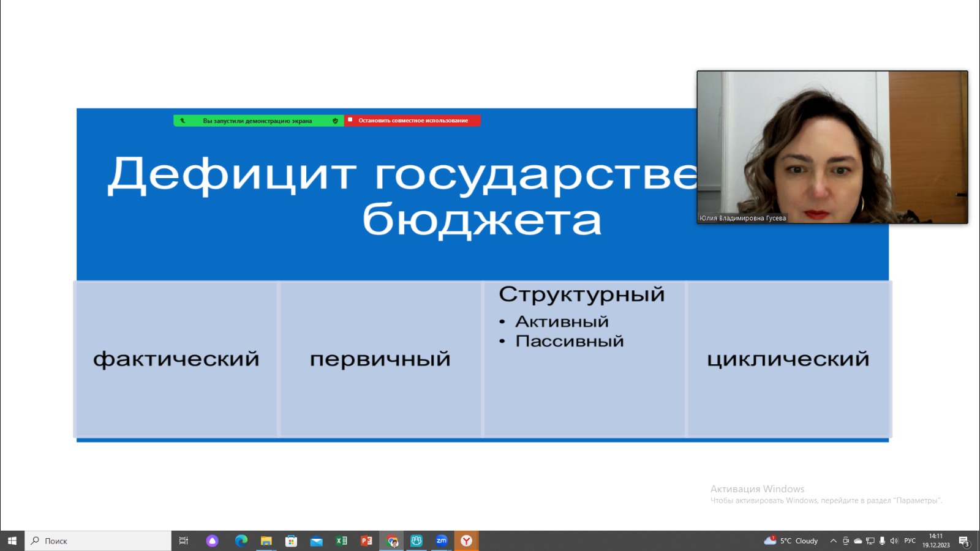Open the Mail app on taskbar
This screenshot has height=551, width=980.
[x=316, y=541]
